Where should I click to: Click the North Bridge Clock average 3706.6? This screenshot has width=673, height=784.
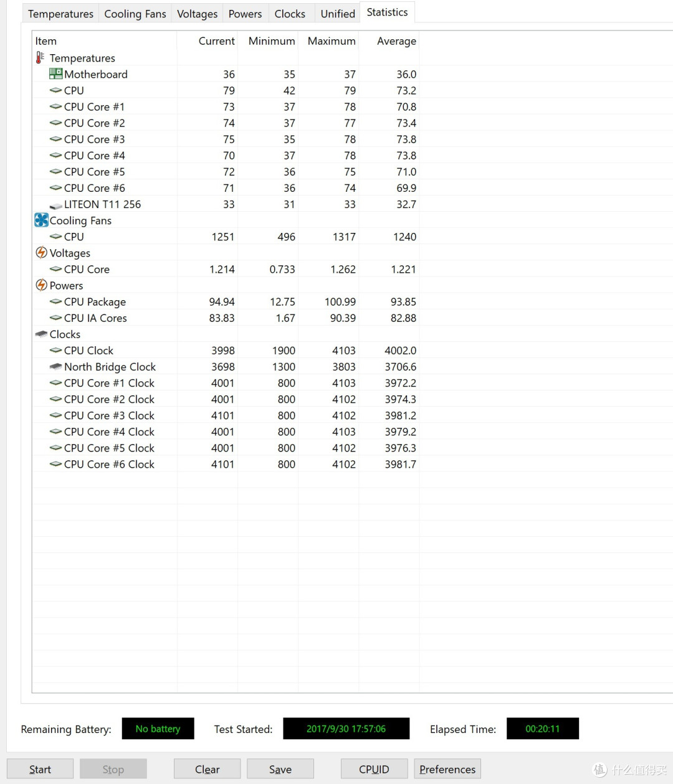point(401,367)
